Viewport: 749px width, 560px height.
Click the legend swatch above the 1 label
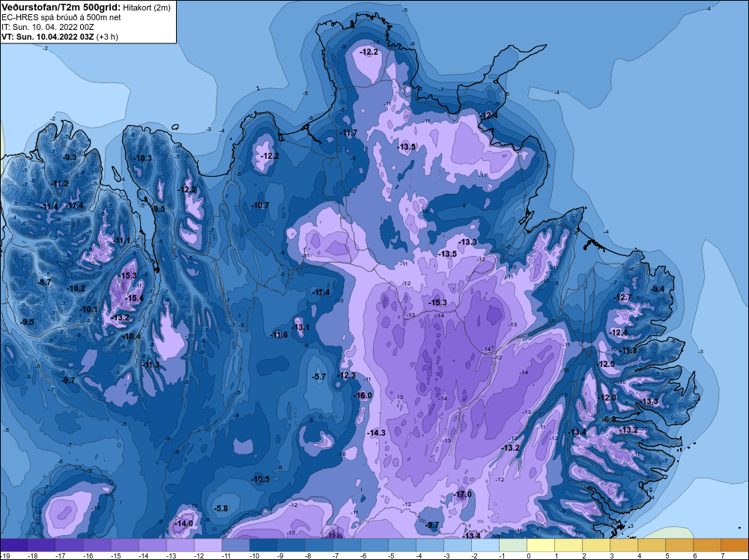pyautogui.click(x=568, y=545)
